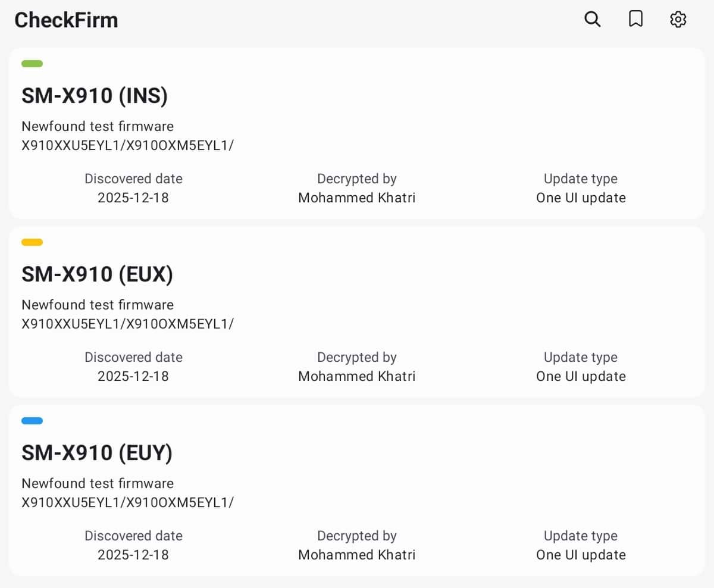
Task: Tap Mohammed Khatri on the INS card
Action: click(356, 198)
